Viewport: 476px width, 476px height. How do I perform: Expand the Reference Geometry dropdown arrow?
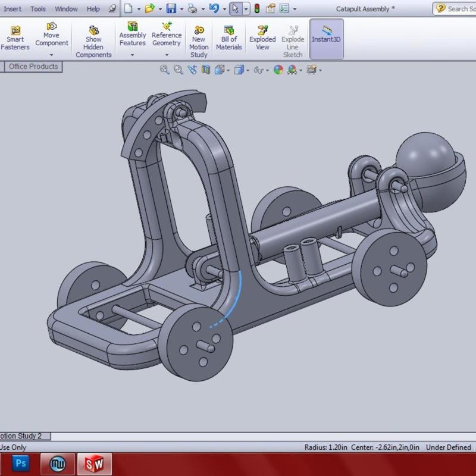(x=167, y=55)
